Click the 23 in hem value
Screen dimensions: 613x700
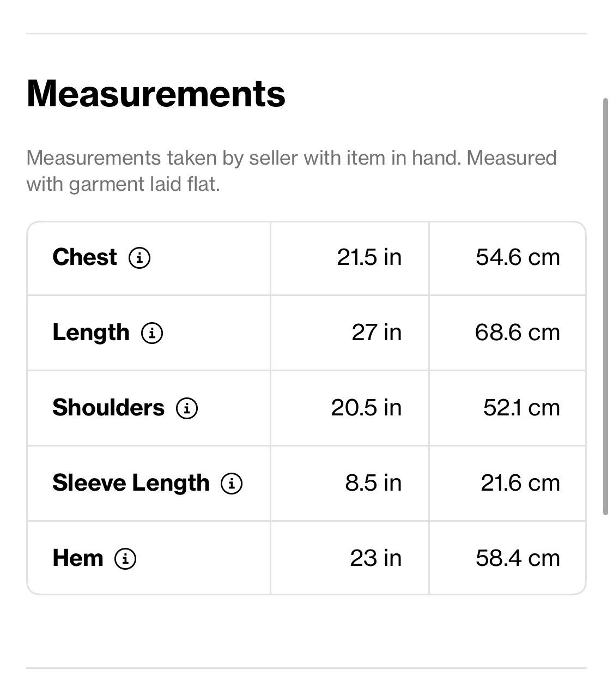pos(376,558)
